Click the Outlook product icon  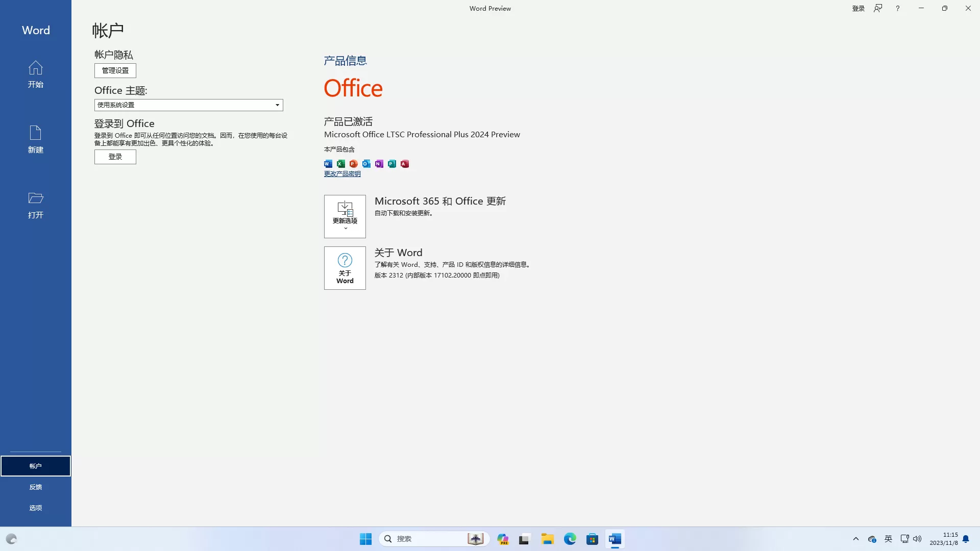click(x=366, y=163)
